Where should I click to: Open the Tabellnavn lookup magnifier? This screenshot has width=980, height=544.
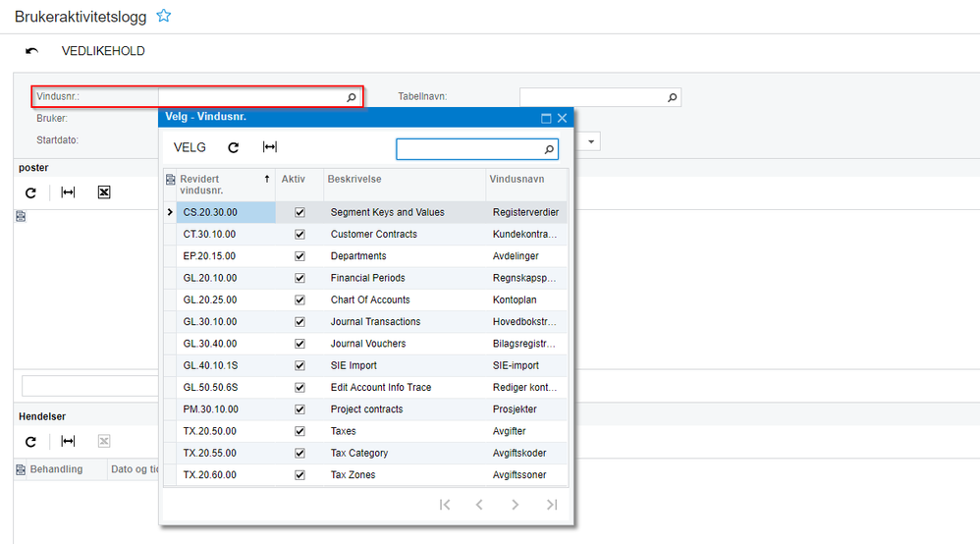pyautogui.click(x=672, y=97)
